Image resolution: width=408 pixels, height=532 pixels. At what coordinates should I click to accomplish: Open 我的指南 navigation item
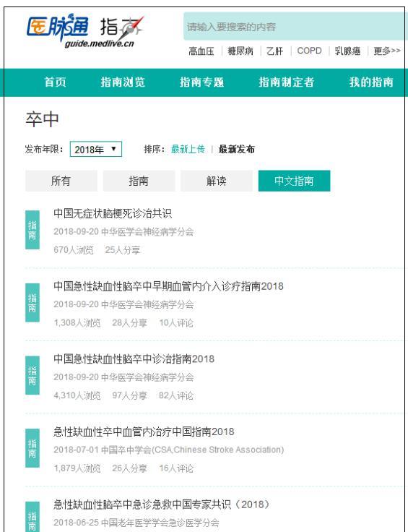(x=371, y=82)
